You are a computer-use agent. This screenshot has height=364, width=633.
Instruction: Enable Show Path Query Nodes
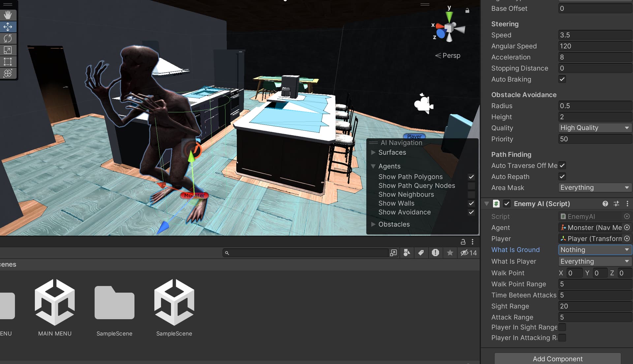471,186
